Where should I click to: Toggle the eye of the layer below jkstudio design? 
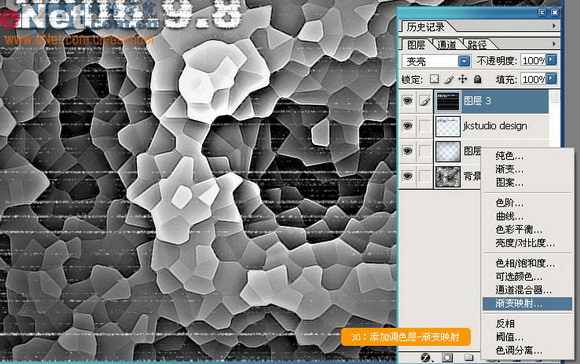(x=408, y=151)
